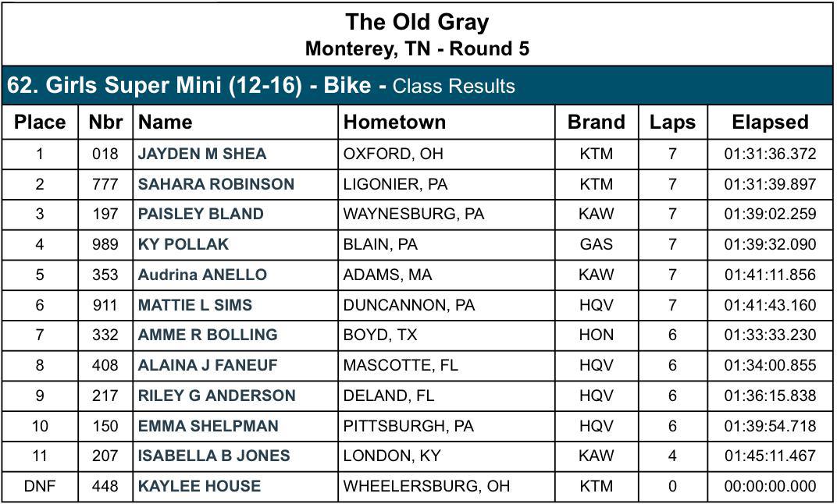Click the Place column header

tap(40, 122)
